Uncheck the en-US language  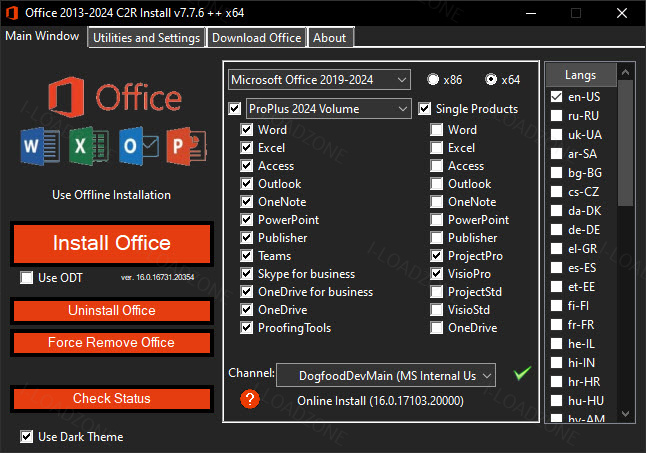tap(557, 97)
